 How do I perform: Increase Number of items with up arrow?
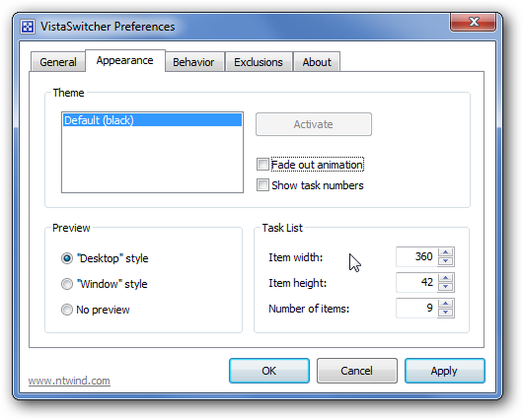click(446, 303)
